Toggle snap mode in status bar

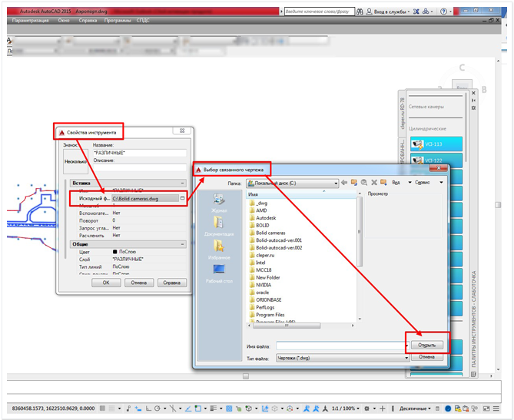[x=111, y=408]
